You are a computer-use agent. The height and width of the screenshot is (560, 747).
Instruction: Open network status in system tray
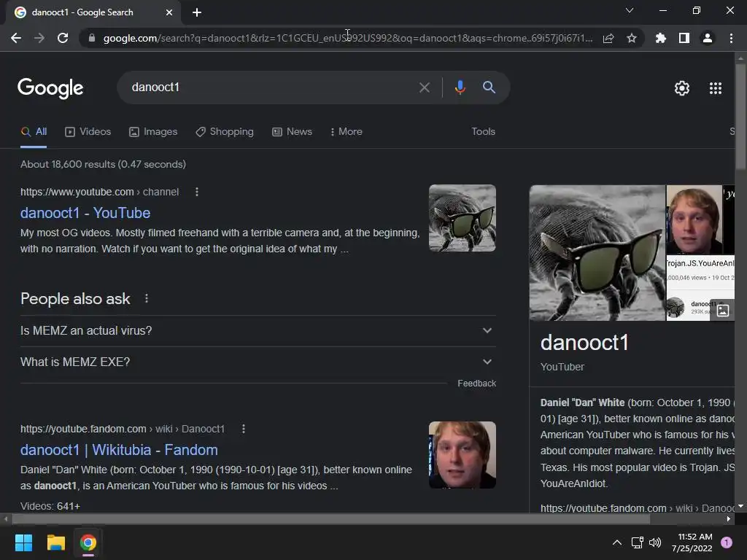point(637,542)
